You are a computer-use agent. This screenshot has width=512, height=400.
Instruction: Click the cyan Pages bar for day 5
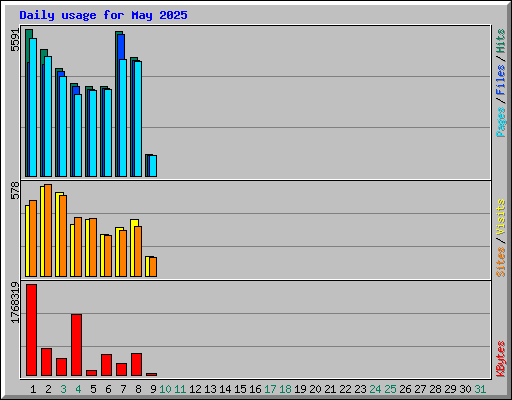[93, 133]
